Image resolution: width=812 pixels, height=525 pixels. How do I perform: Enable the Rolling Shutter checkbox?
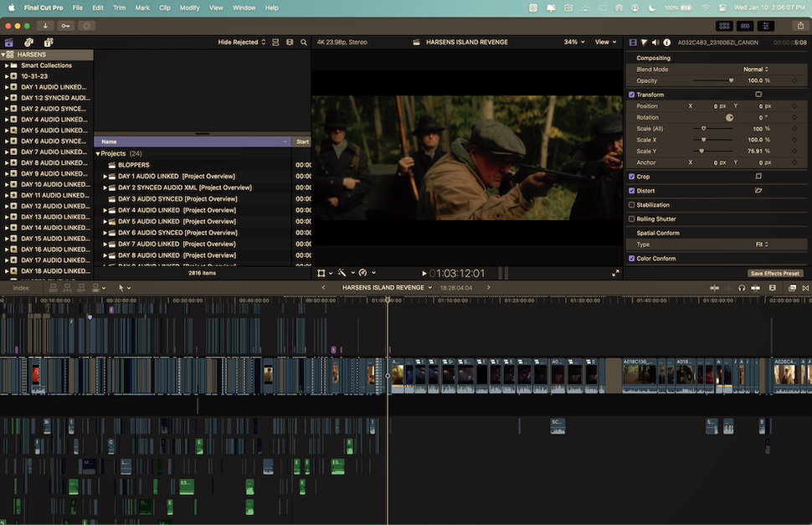[632, 219]
